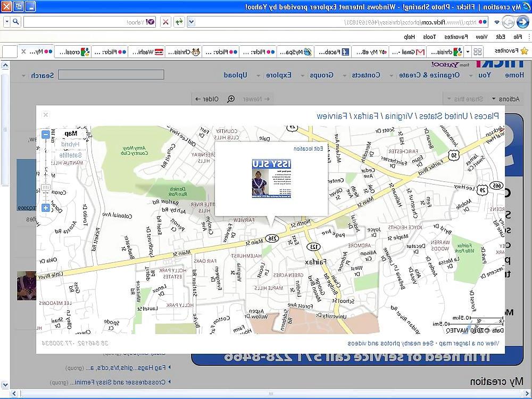Screen dimensions: 532x399
Task: Click the Favorites star icon
Action: (x=524, y=51)
